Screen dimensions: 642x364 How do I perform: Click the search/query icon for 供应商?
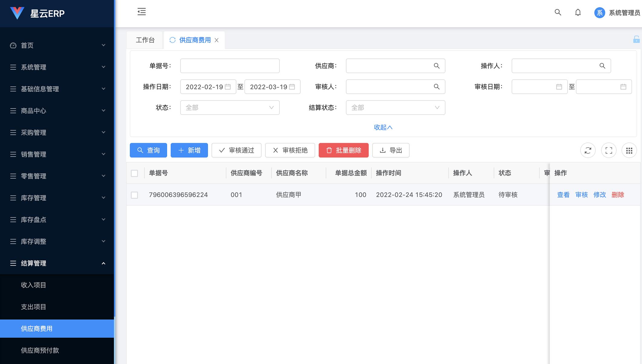pyautogui.click(x=436, y=66)
